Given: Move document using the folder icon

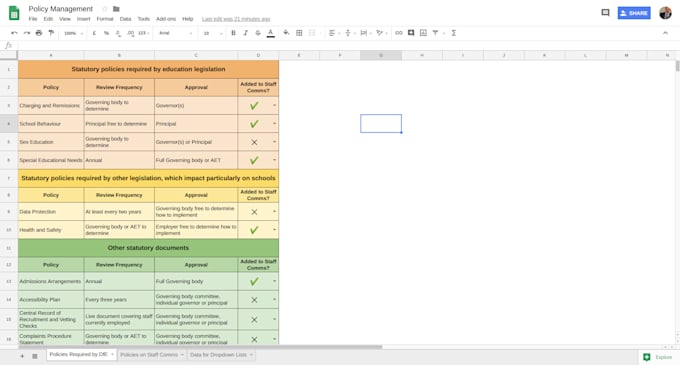Looking at the screenshot, I should 116,9.
